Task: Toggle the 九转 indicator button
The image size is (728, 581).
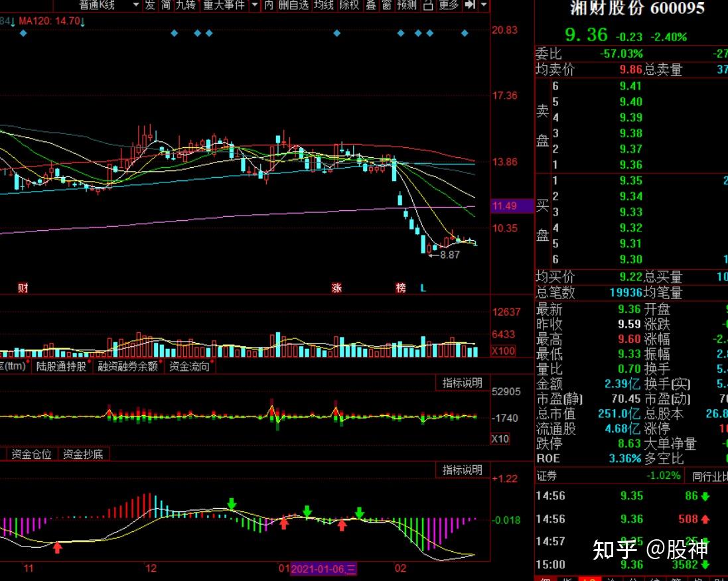Action: click(186, 5)
